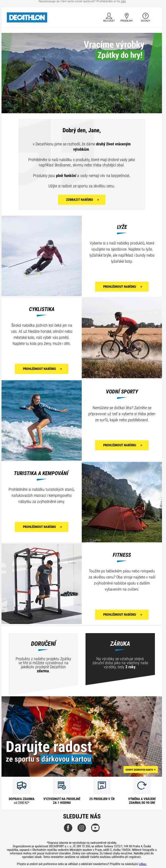Click the 25 prodejen v ČR store icon
The height and width of the screenshot is (868, 166).
click(x=102, y=785)
